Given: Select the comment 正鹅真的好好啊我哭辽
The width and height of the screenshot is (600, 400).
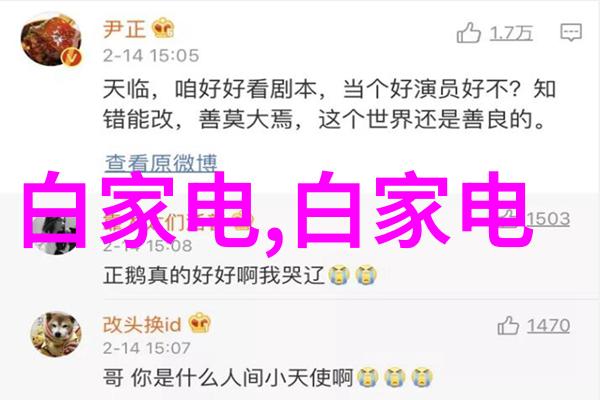Looking at the screenshot, I should click(240, 275).
